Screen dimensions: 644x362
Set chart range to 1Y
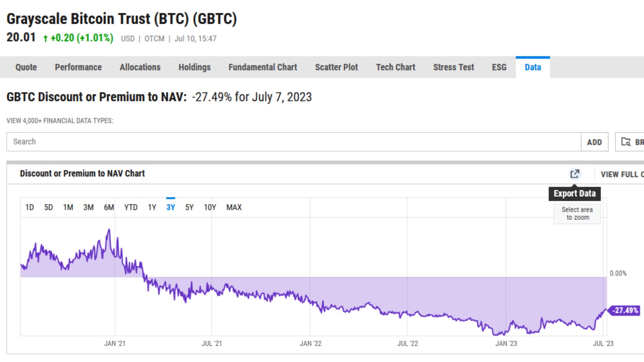coord(152,207)
